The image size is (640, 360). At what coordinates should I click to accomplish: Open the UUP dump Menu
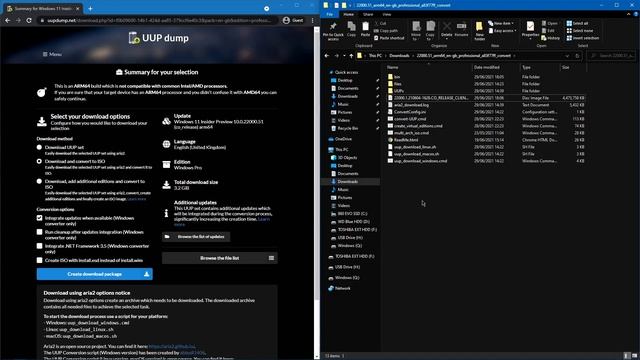[52, 54]
